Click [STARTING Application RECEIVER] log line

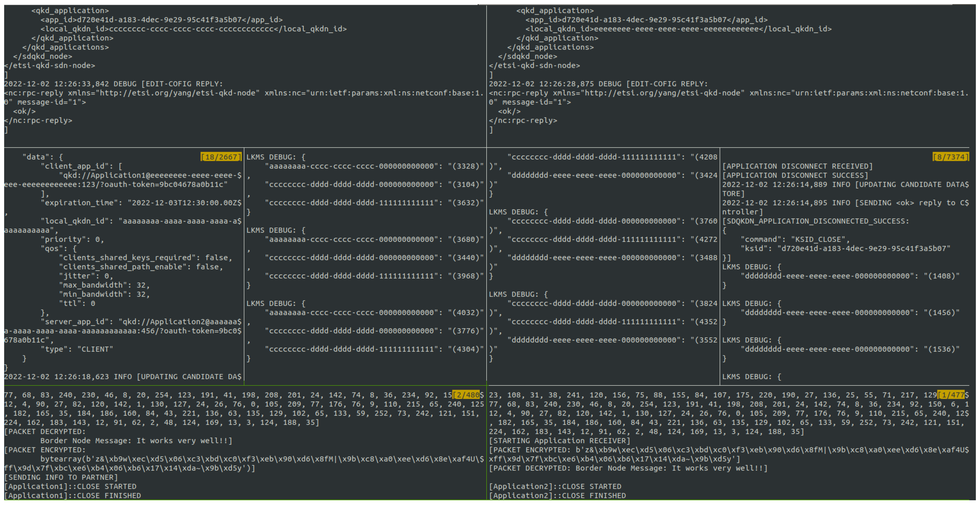click(559, 441)
